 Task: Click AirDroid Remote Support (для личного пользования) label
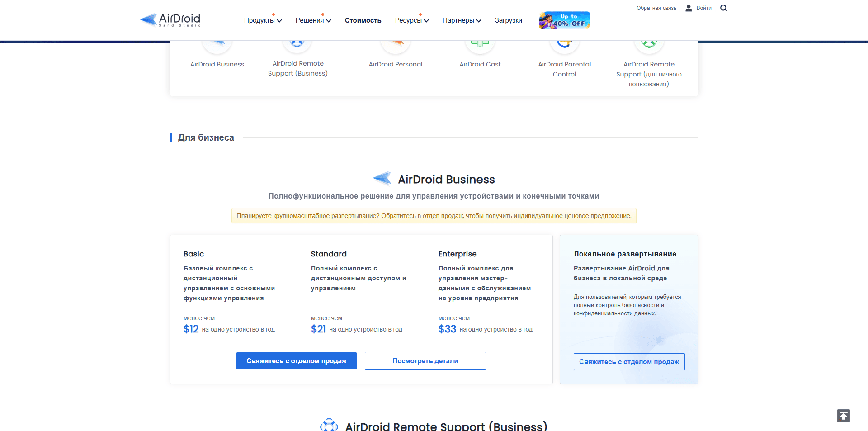pos(649,74)
